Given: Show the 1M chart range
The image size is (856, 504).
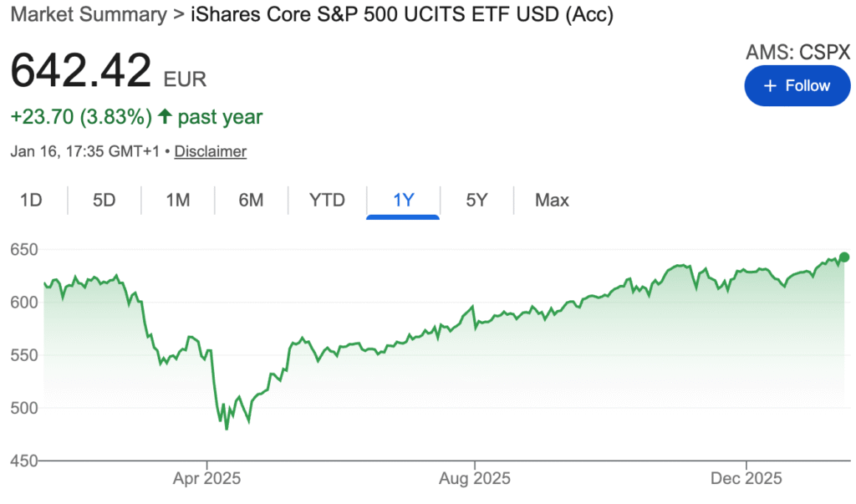Looking at the screenshot, I should (177, 201).
